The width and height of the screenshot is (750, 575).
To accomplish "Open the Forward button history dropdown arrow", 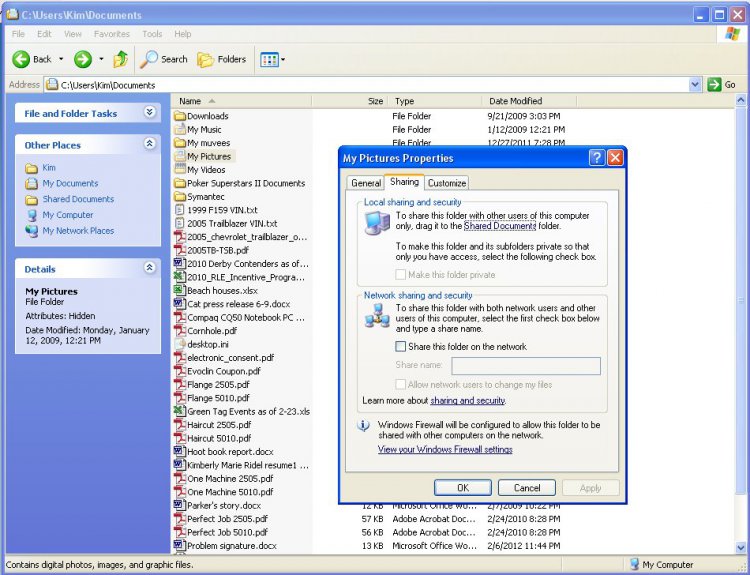I will click(x=101, y=59).
